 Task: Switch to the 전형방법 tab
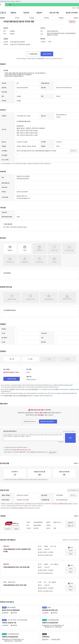(x=61, y=18)
